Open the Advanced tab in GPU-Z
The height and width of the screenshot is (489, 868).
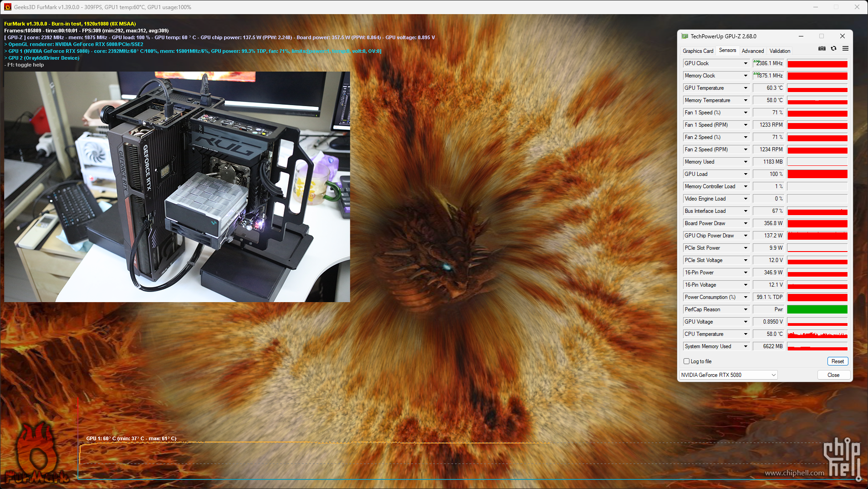(752, 51)
